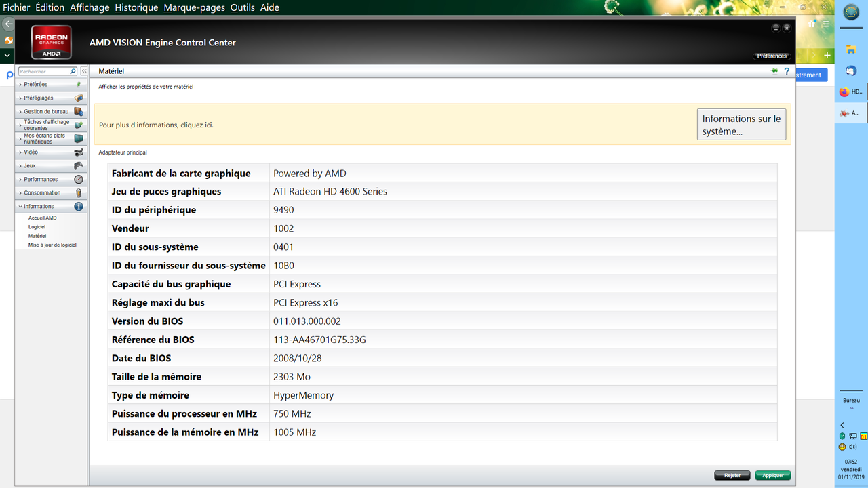Screen dimensions: 868x488
Task: Click the Préférences button
Action: tap(772, 56)
